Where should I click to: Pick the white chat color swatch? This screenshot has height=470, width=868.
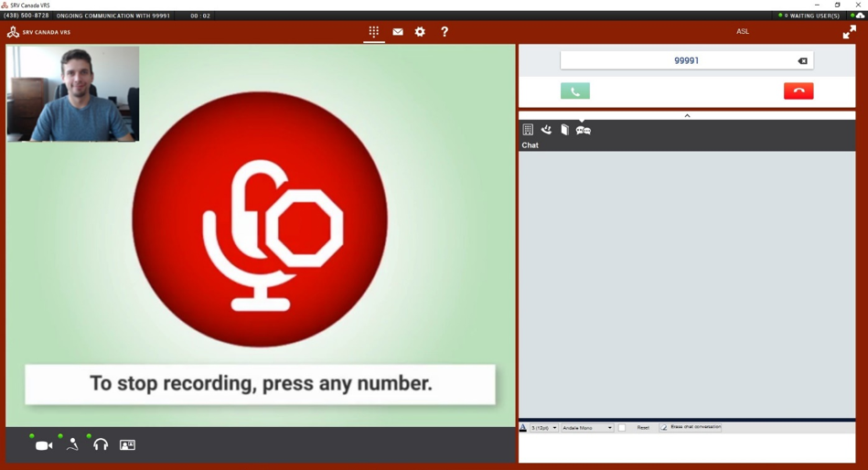pyautogui.click(x=622, y=427)
